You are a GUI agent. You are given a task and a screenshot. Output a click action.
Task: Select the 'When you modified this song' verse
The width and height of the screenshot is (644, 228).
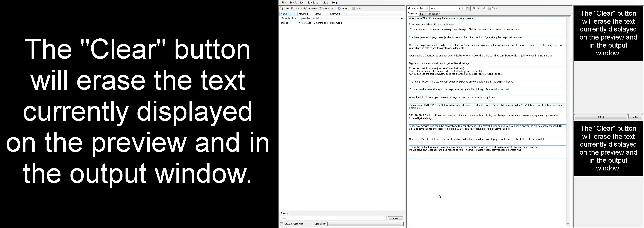[487, 131]
